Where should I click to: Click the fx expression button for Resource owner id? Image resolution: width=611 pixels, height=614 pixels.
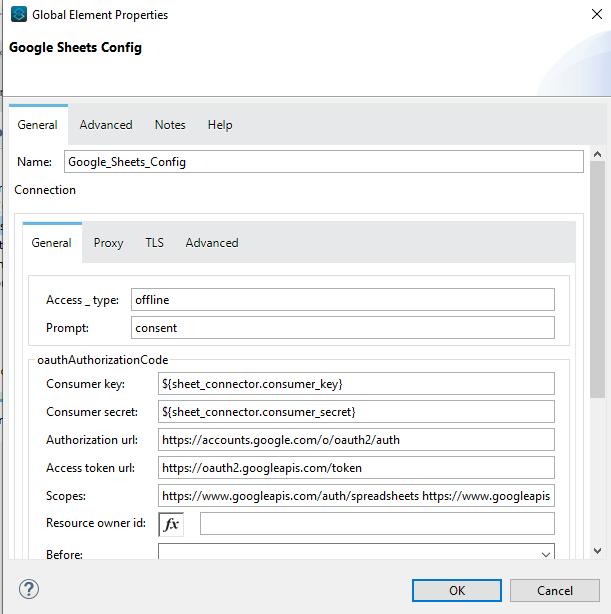(x=171, y=524)
